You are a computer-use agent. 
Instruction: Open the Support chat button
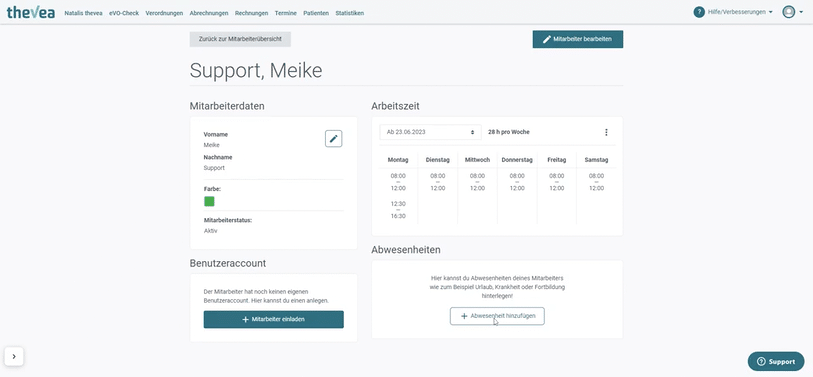click(776, 361)
